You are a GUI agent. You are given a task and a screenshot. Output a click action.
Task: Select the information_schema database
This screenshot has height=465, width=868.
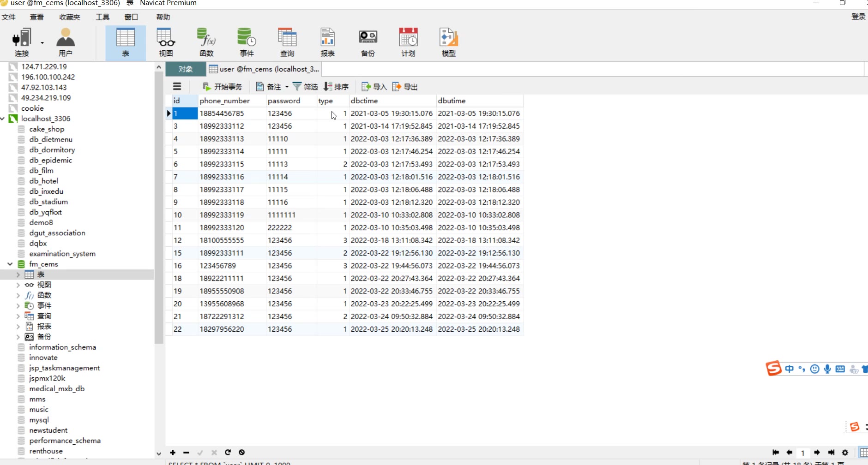click(x=62, y=347)
